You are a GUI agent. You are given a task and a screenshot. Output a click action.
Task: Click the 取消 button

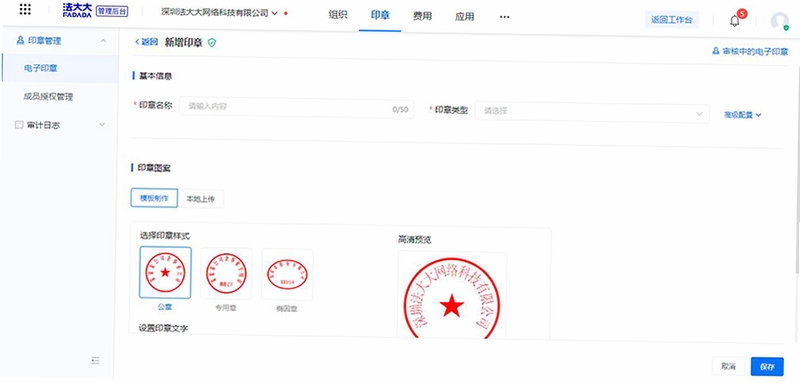click(728, 366)
